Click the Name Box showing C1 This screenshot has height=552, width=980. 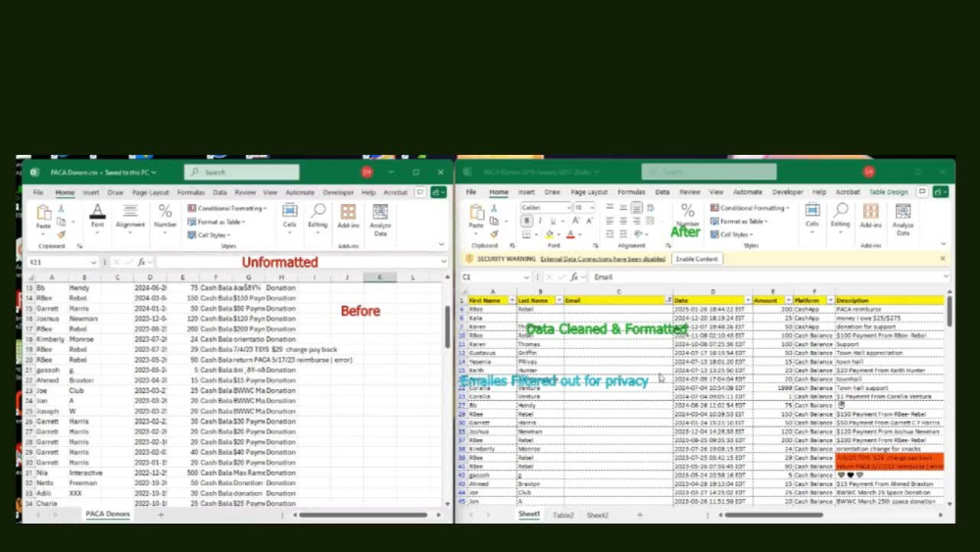tap(496, 276)
